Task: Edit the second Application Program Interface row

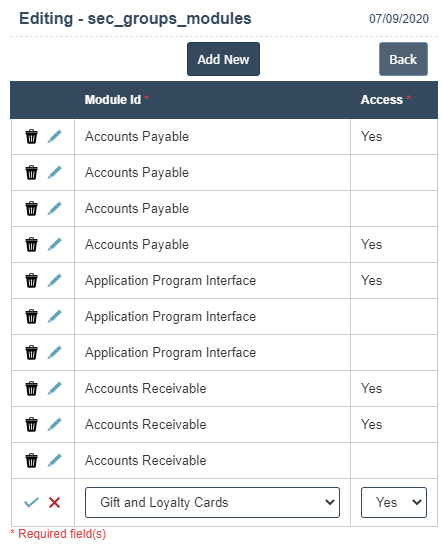Action: pyautogui.click(x=54, y=317)
